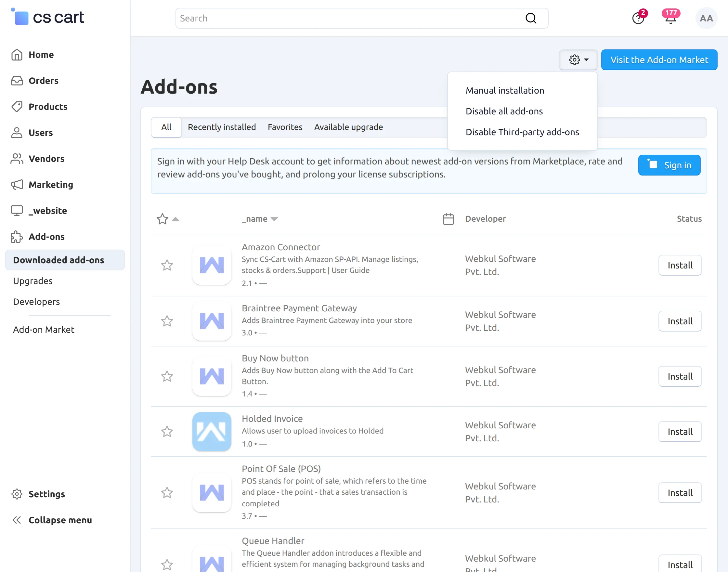Choose Disable all add-ons
The image size is (728, 572).
[x=504, y=111]
